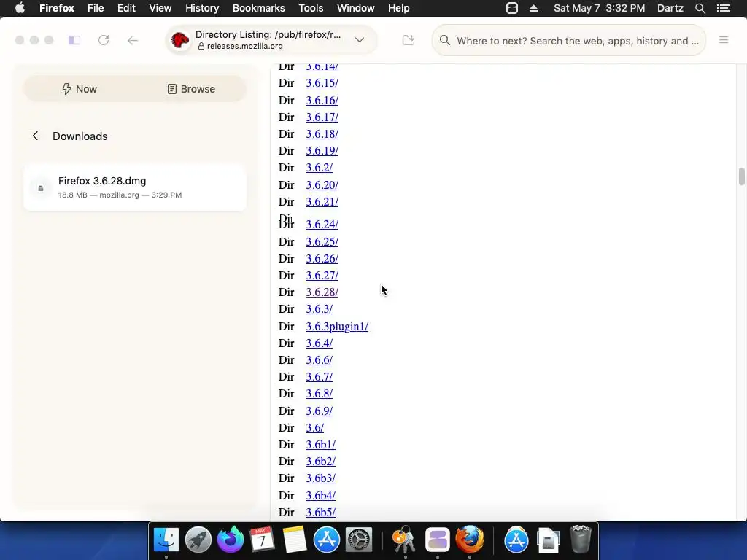Open the 3.6b1/ directory link
The image size is (747, 560).
click(321, 445)
